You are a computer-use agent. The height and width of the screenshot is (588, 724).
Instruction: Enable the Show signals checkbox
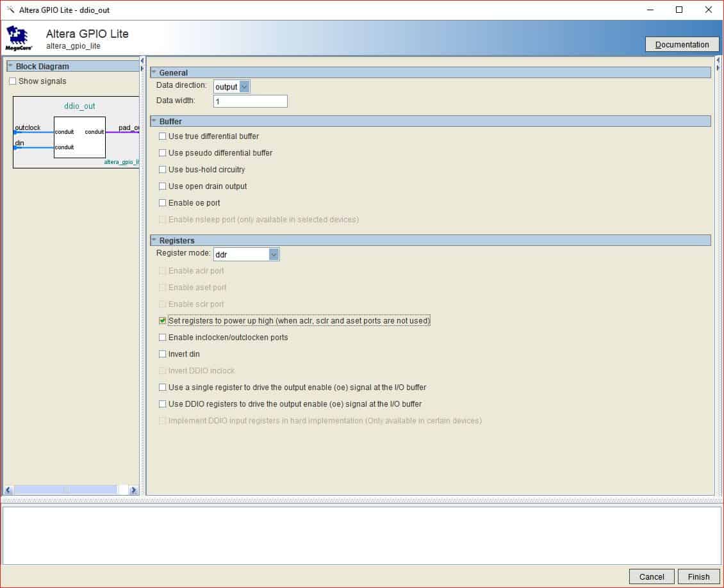point(13,81)
